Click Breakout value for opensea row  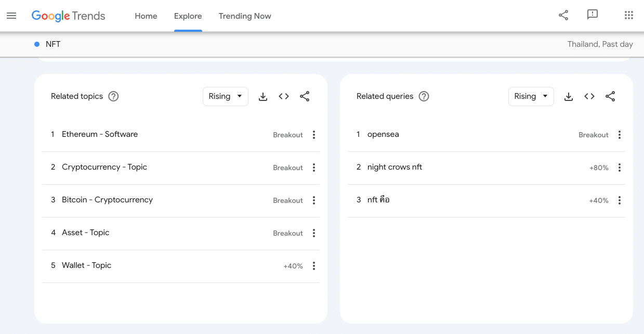click(594, 135)
